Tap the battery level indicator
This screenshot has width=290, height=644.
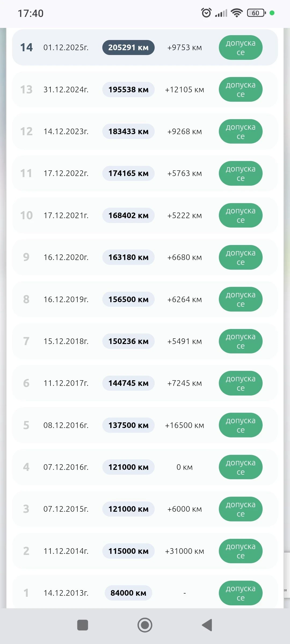(x=256, y=13)
